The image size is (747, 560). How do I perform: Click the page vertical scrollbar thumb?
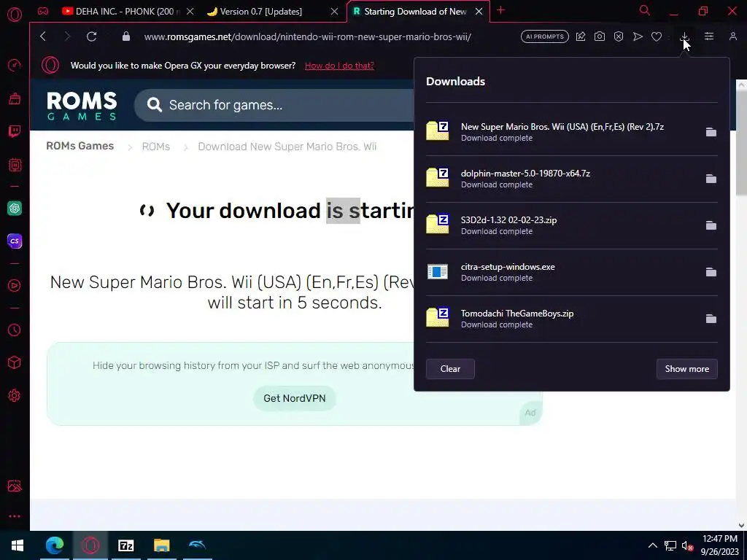point(741,143)
